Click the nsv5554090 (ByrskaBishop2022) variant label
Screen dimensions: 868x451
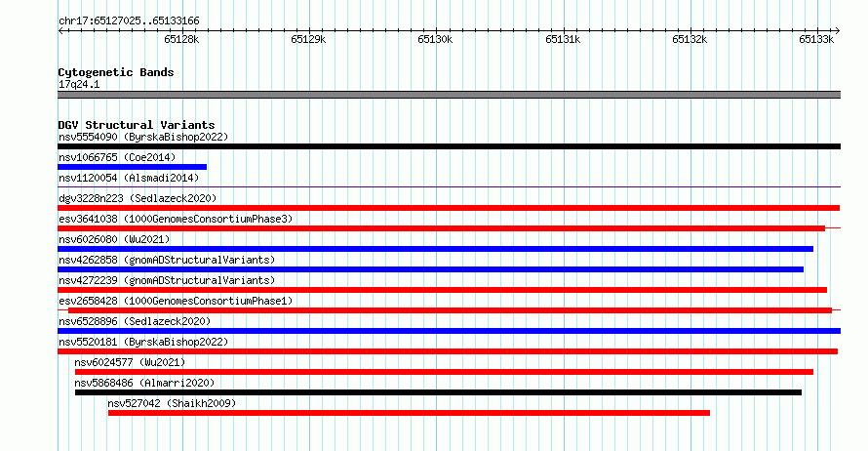[143, 137]
